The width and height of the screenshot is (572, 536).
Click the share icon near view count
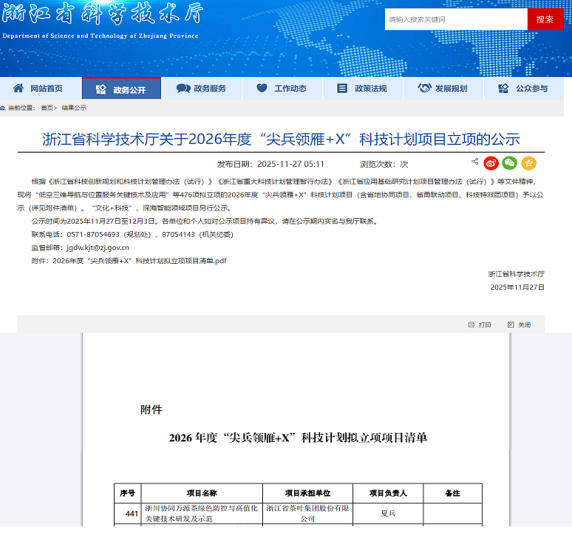click(475, 161)
